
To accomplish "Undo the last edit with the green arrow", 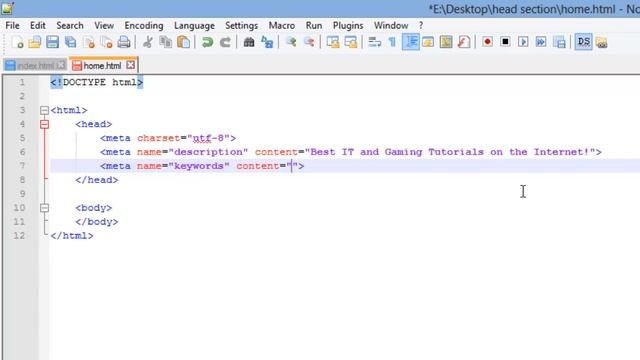I will pyautogui.click(x=207, y=42).
